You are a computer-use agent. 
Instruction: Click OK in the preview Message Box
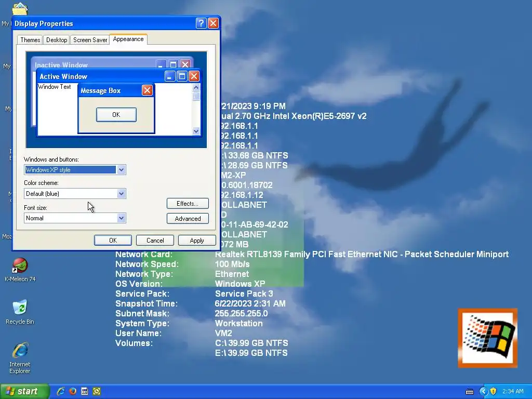(116, 115)
